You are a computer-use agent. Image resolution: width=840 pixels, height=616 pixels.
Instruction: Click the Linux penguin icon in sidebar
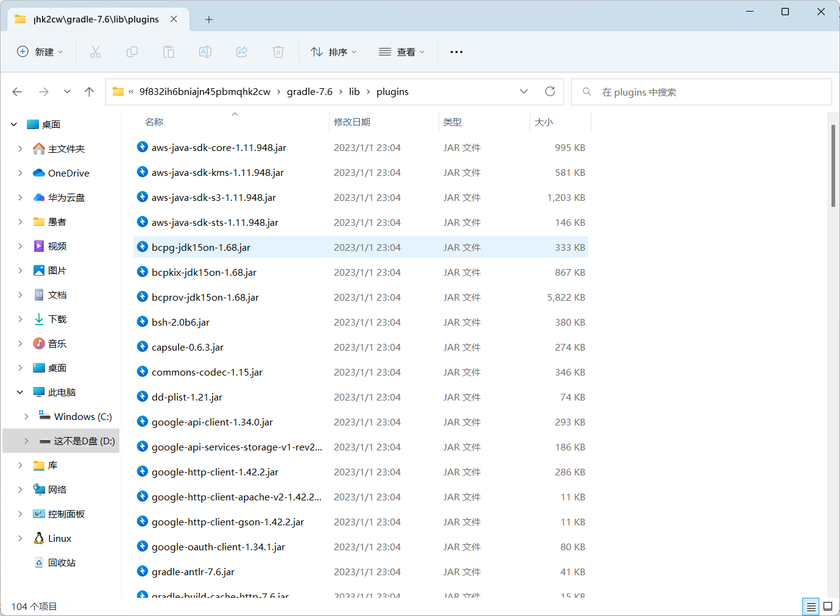click(x=39, y=538)
